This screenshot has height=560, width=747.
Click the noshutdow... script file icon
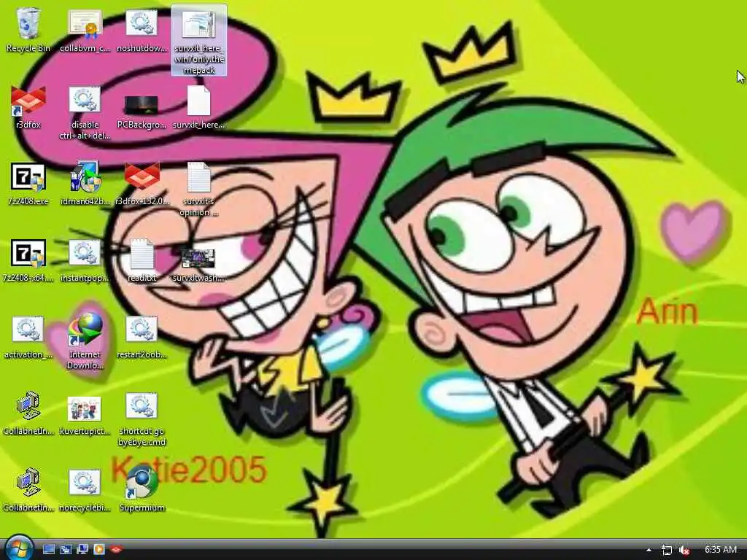142,29
